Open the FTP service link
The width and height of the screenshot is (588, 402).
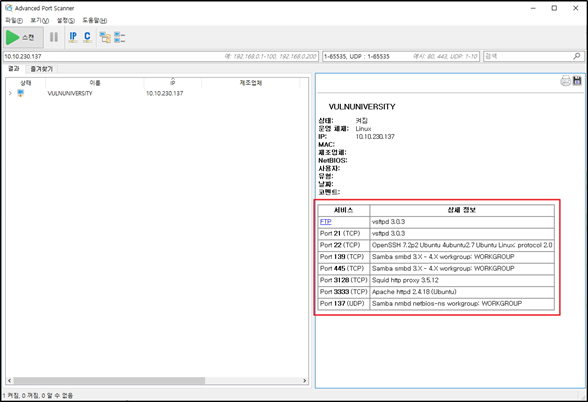[326, 222]
